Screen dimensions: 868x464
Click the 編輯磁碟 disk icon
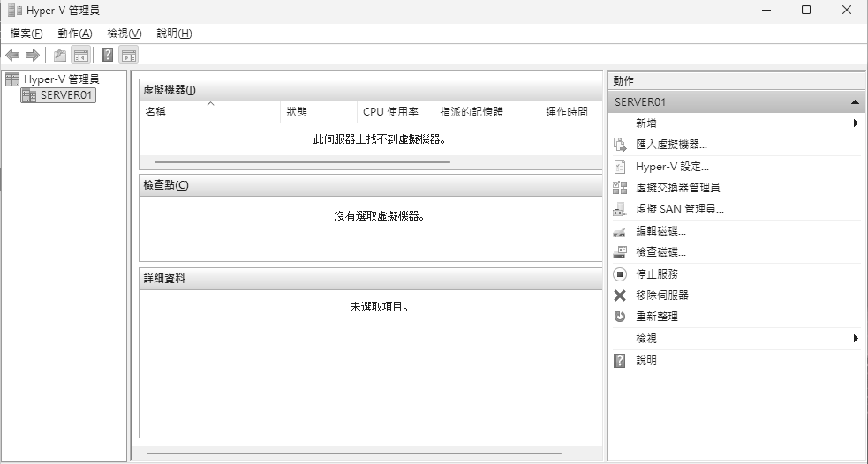coord(620,231)
